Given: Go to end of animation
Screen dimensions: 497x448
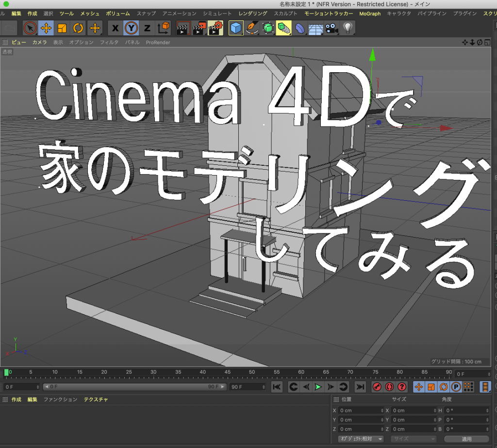Looking at the screenshot, I should (360, 387).
